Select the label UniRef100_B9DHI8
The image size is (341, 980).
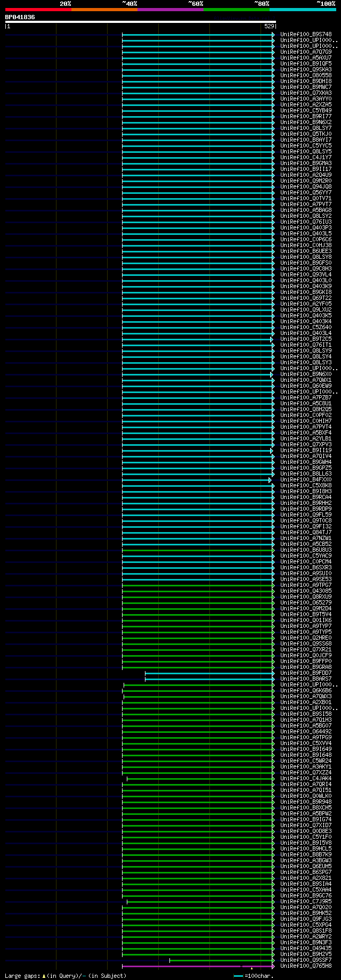coord(306,81)
